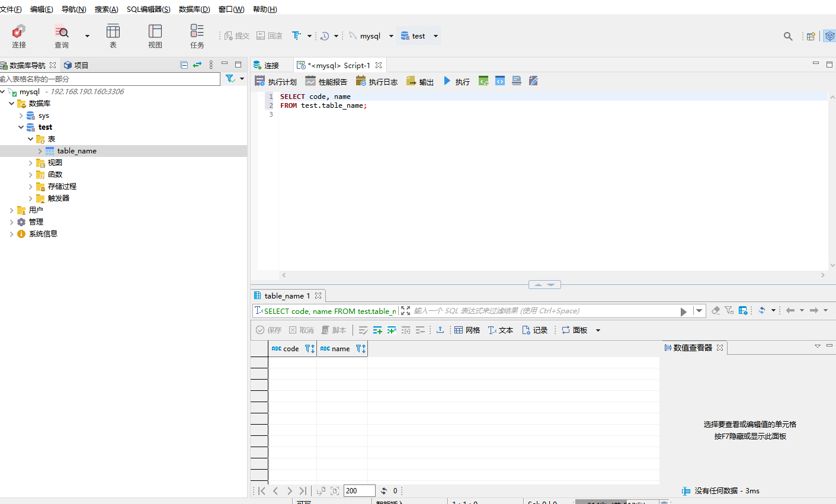Click the 连接 (Connect) toolbar icon

pyautogui.click(x=19, y=36)
